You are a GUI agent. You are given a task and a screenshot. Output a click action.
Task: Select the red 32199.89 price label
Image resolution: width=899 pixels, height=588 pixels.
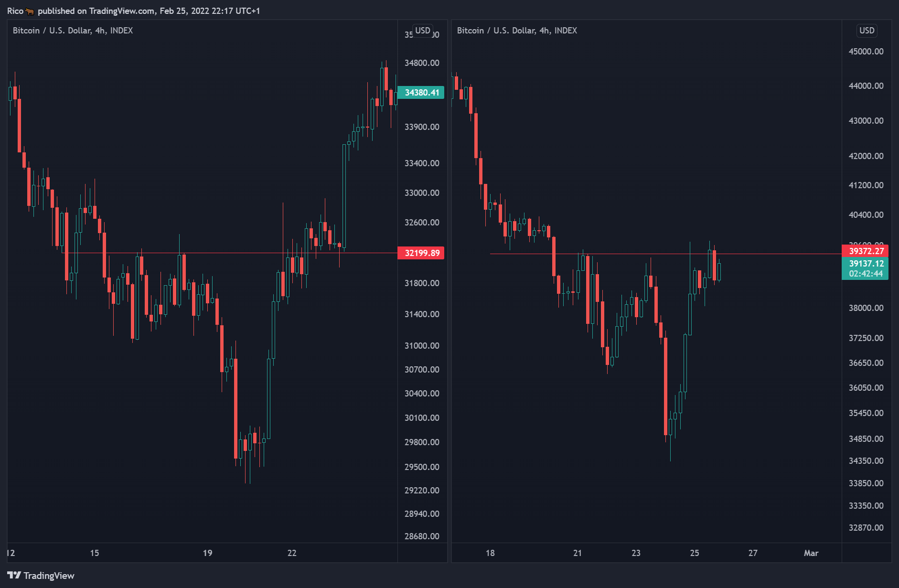click(421, 253)
